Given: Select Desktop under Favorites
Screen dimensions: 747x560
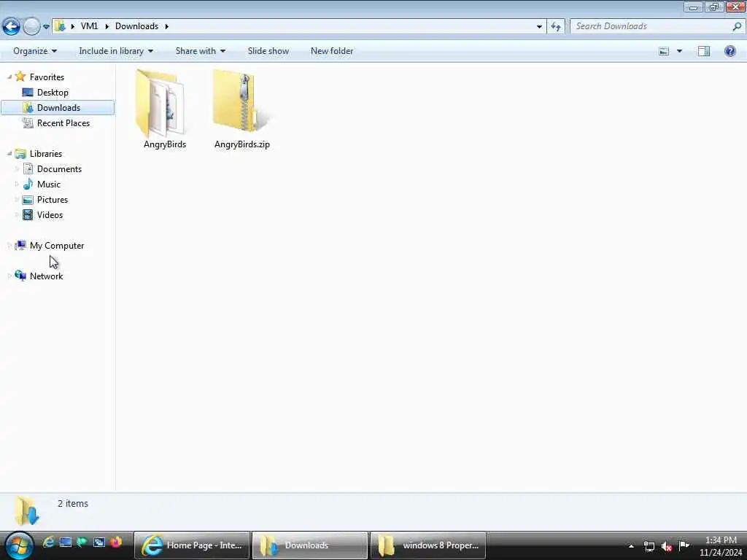Looking at the screenshot, I should (53, 93).
